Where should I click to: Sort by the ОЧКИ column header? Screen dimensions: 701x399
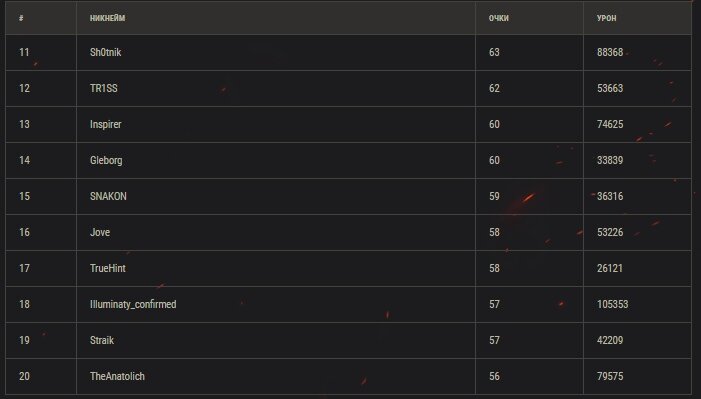point(498,18)
